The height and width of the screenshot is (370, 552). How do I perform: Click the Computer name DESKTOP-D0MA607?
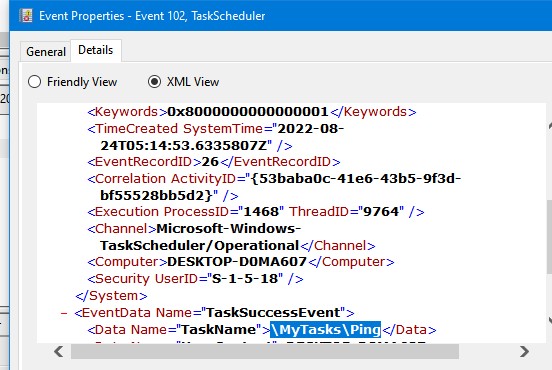237,262
